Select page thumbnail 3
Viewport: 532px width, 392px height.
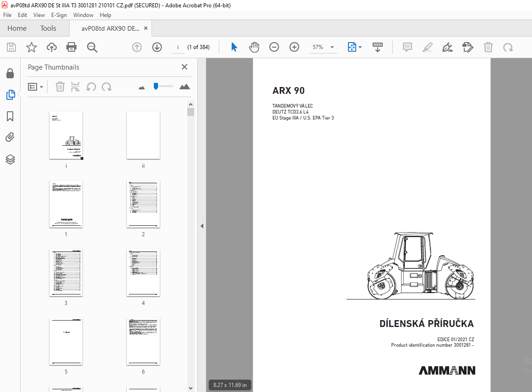[x=66, y=272]
